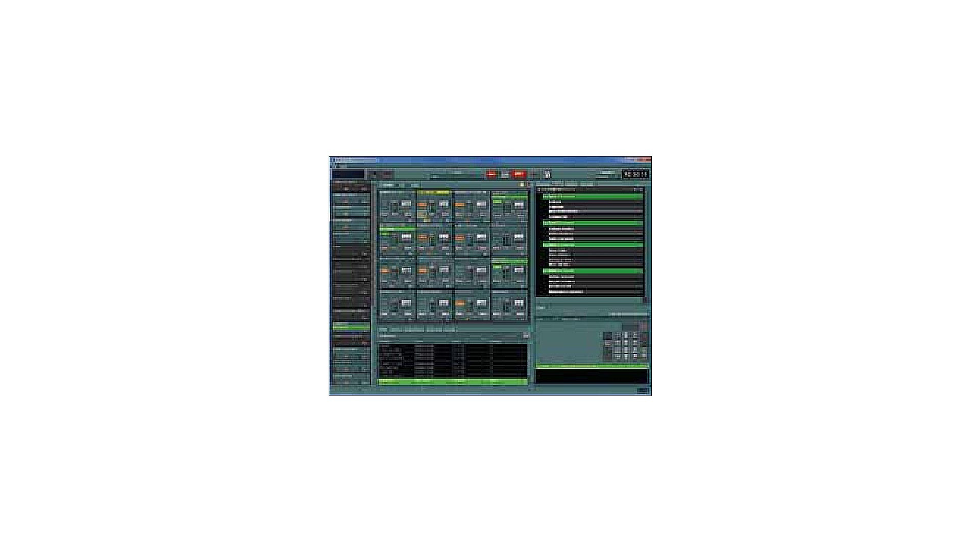Switch to second tab above the right list
980x551 pixels.
coord(557,183)
